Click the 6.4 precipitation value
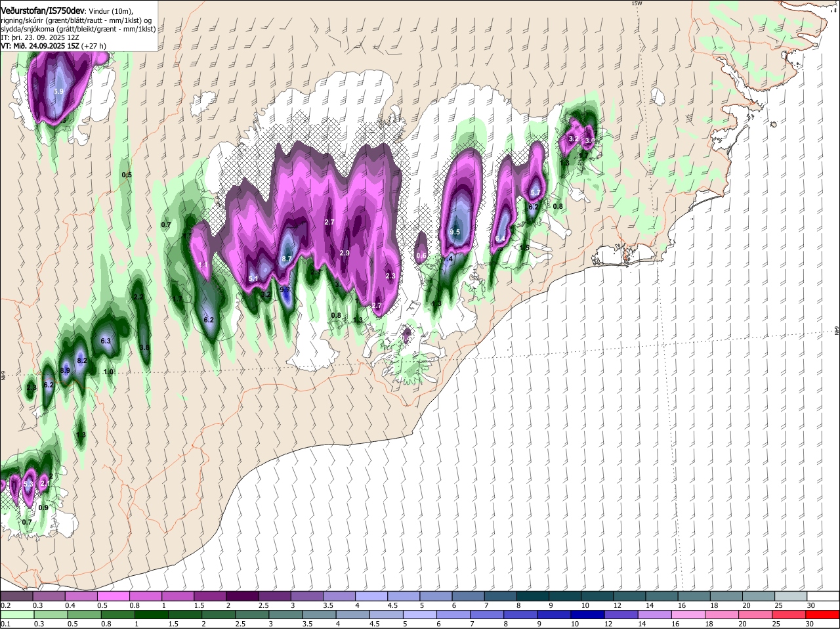Screen dimensions: 840x629 coord(500,238)
